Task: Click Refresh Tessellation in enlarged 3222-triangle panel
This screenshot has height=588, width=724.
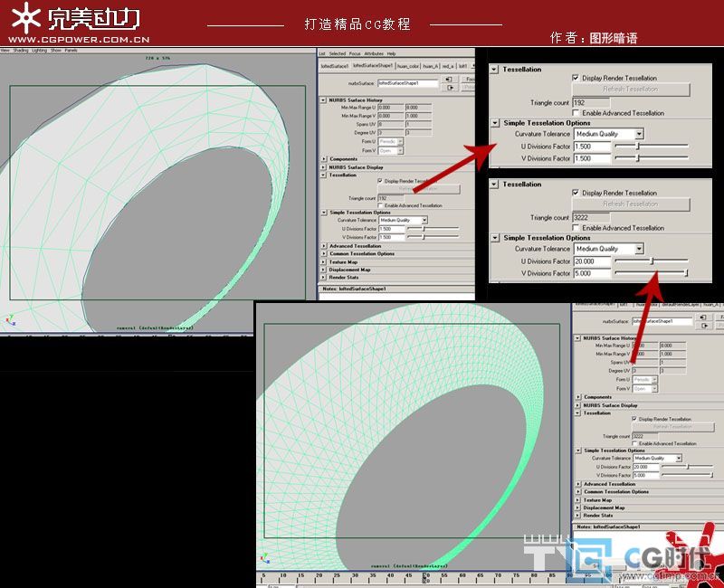Action: 631,204
